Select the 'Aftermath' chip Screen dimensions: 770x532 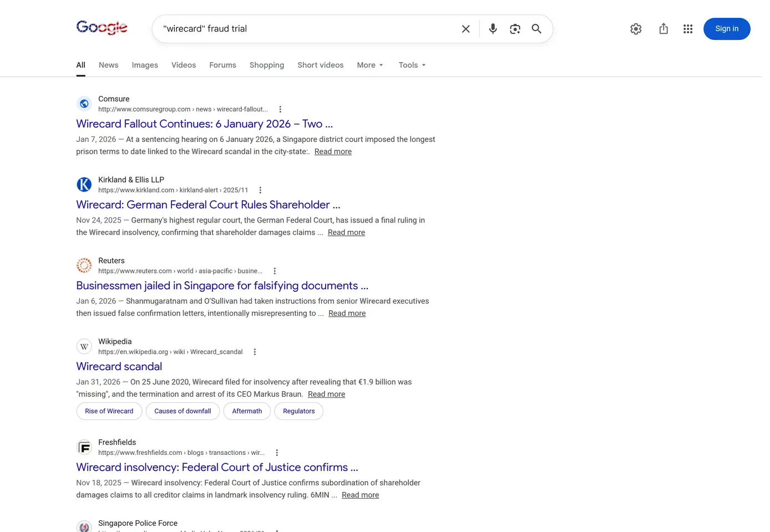pyautogui.click(x=247, y=411)
